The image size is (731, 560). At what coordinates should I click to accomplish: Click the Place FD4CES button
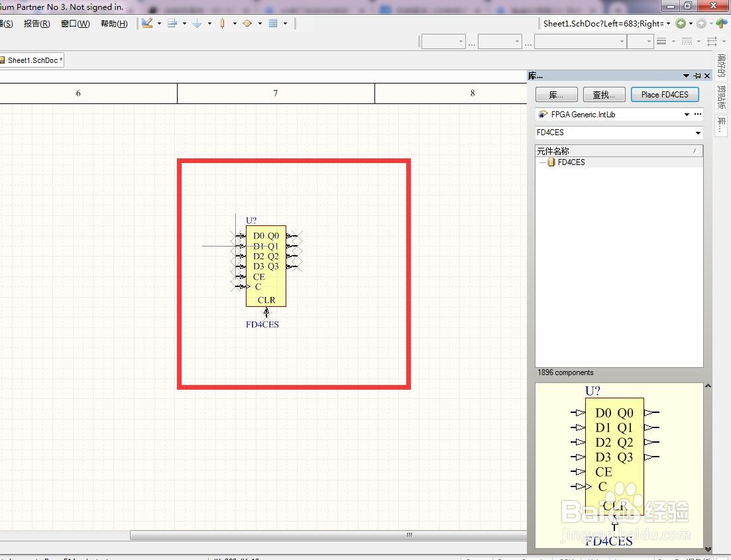(x=665, y=95)
